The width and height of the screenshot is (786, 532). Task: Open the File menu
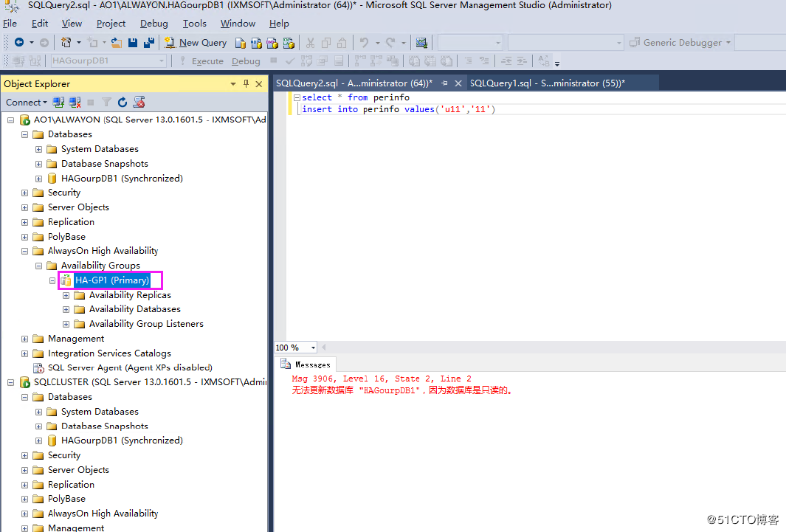coord(10,24)
